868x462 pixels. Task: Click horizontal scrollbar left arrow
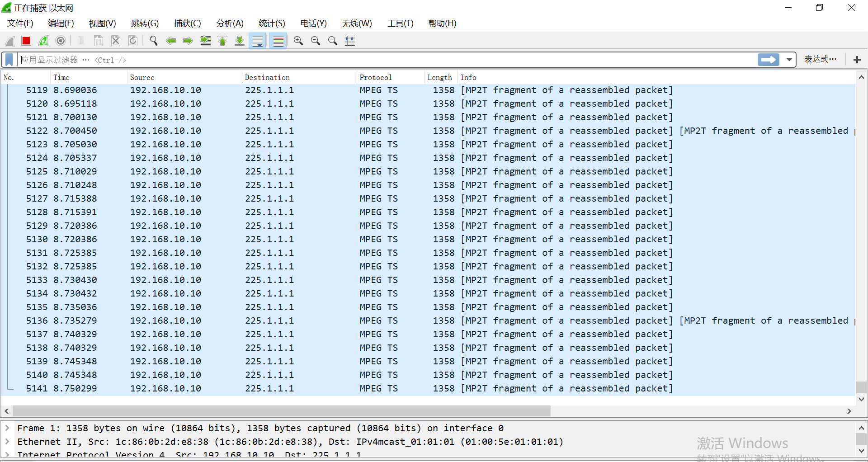(7, 411)
